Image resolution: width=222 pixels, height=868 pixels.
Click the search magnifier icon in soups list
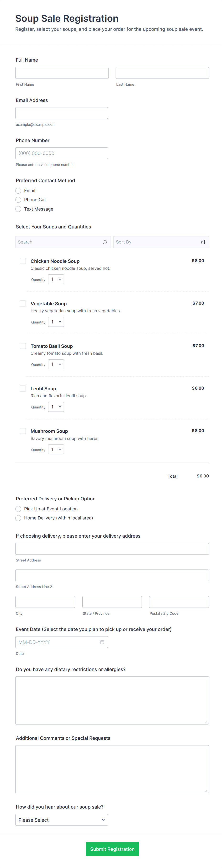(x=105, y=242)
